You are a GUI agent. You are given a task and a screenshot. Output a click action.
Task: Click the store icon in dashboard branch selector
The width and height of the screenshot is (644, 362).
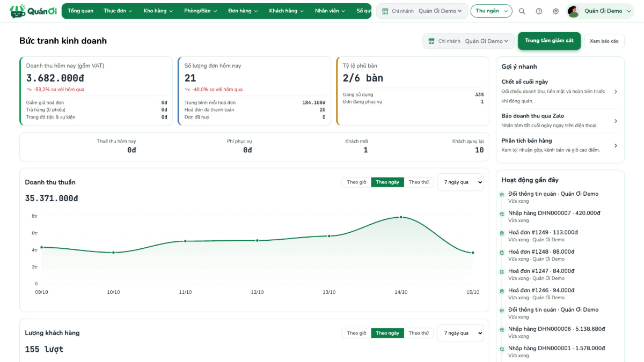point(431,41)
